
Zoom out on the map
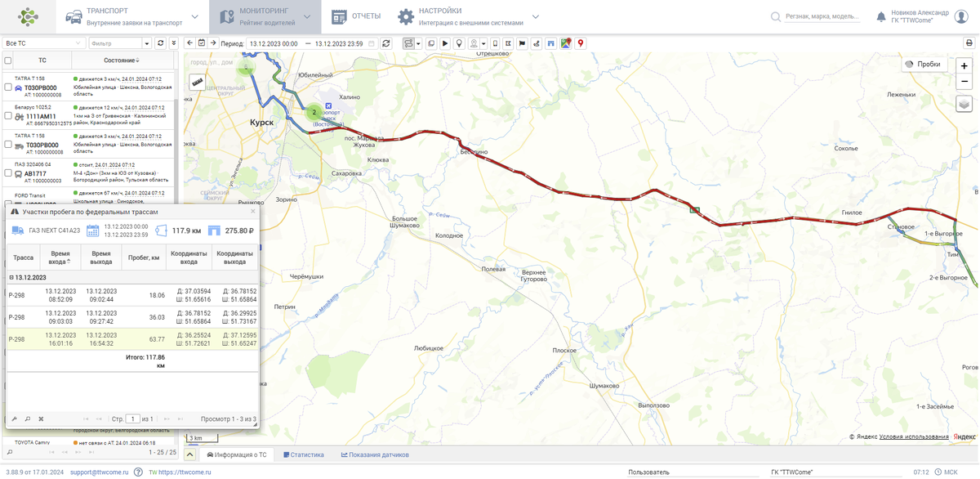(964, 82)
